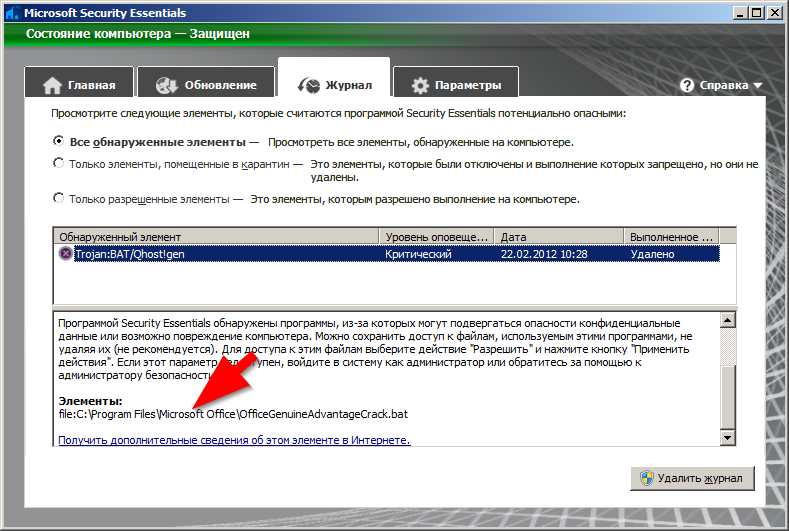Minimize the Security Essentials window
Image resolution: width=789 pixels, height=531 pixels.
coord(740,13)
